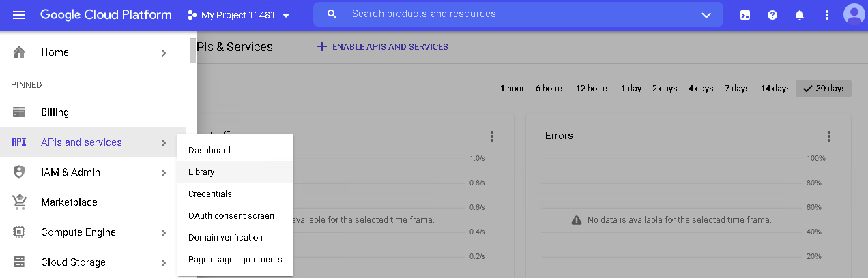Expand the IAM & Admin chevron
Image resolution: width=868 pixels, height=278 pixels.
coord(164,172)
